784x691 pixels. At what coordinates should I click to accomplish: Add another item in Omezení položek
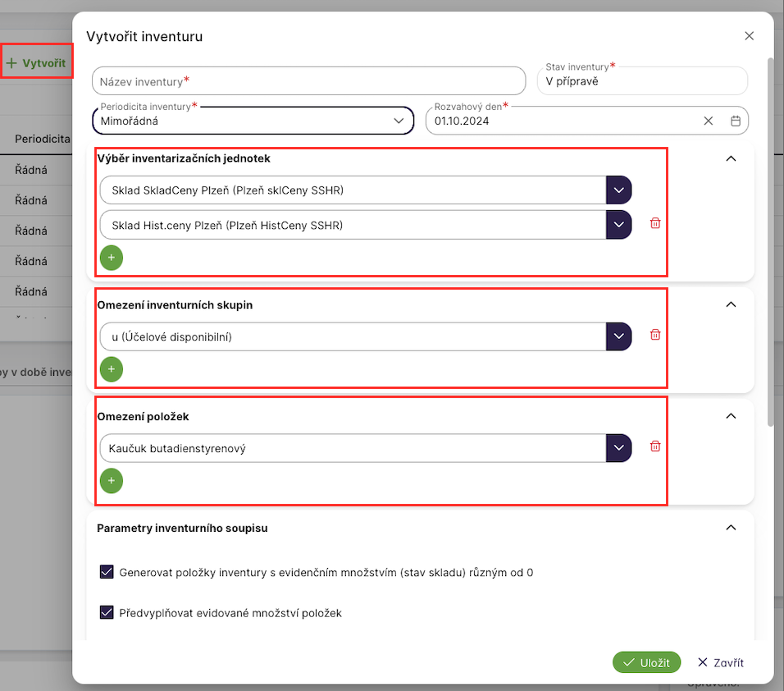pos(112,481)
